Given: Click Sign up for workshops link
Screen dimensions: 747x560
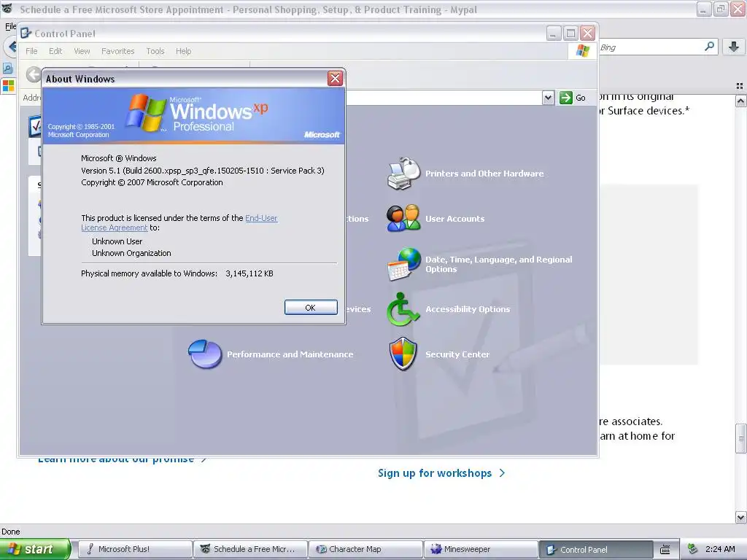Looking at the screenshot, I should (441, 472).
